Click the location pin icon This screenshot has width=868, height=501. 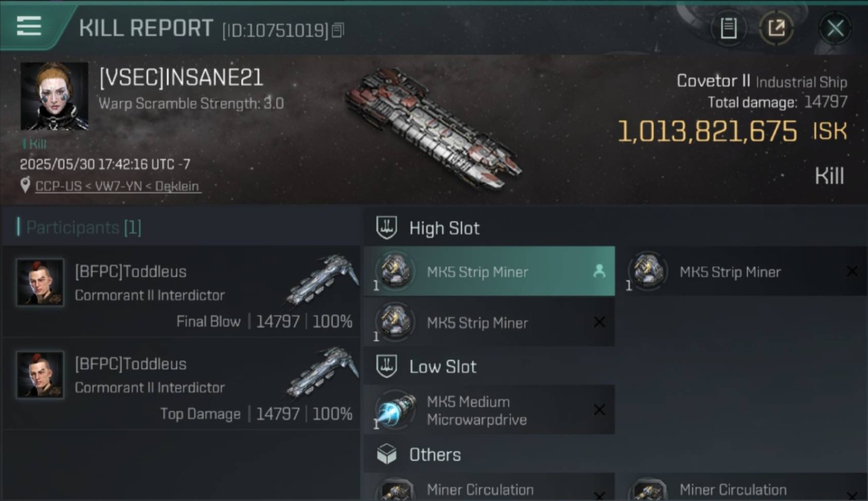[25, 186]
